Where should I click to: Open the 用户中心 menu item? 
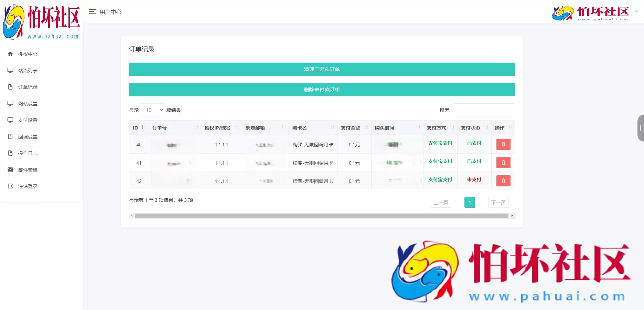click(x=110, y=12)
